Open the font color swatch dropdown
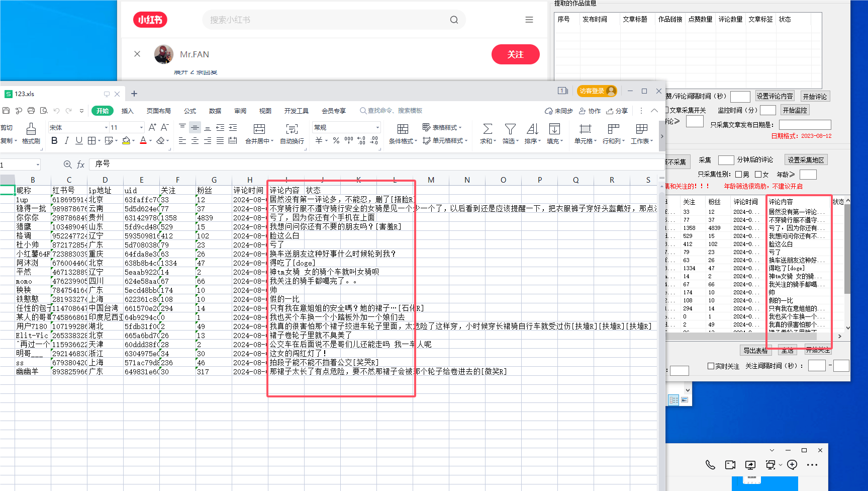 [149, 141]
